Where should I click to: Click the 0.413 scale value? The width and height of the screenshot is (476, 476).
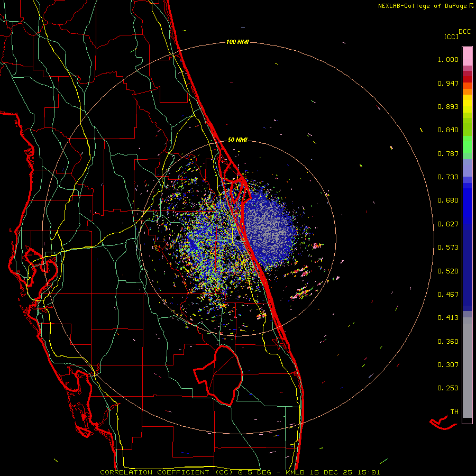pyautogui.click(x=448, y=318)
